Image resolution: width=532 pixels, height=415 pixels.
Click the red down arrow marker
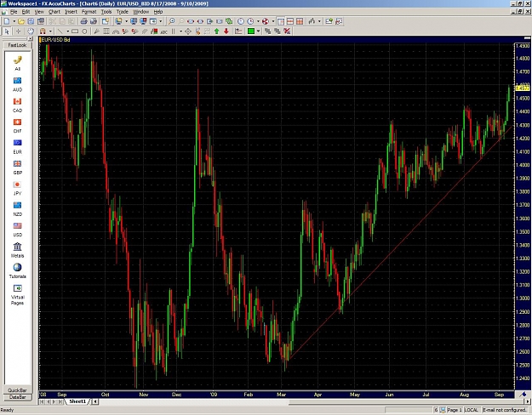[x=226, y=31]
